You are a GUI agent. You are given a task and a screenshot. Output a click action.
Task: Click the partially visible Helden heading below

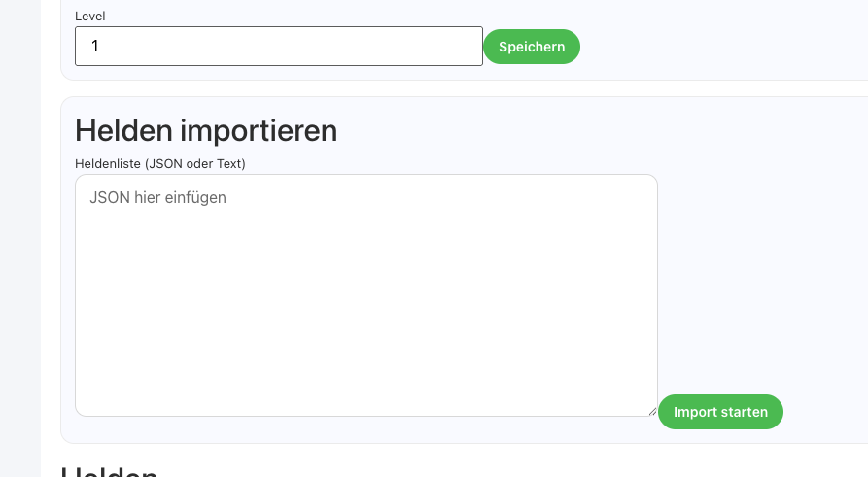(x=109, y=472)
